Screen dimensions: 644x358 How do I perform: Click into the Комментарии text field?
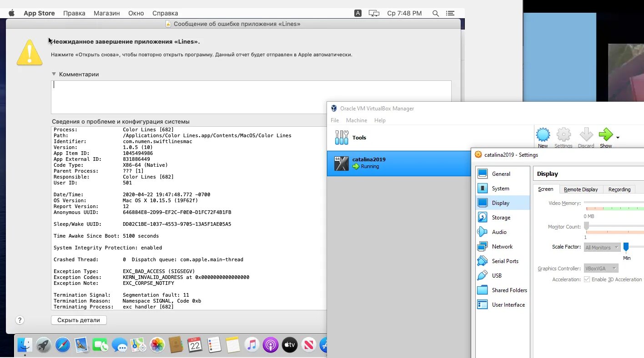pyautogui.click(x=251, y=97)
